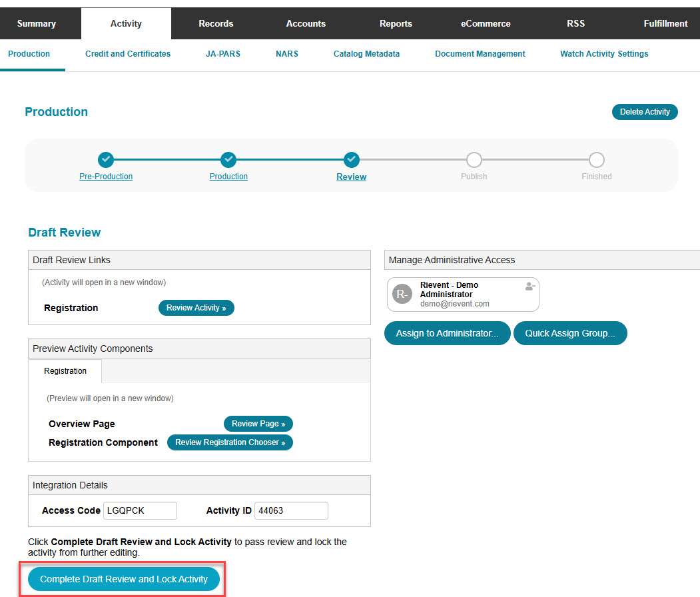Click the demo@rievent.com email text
The image size is (700, 597).
(x=454, y=304)
